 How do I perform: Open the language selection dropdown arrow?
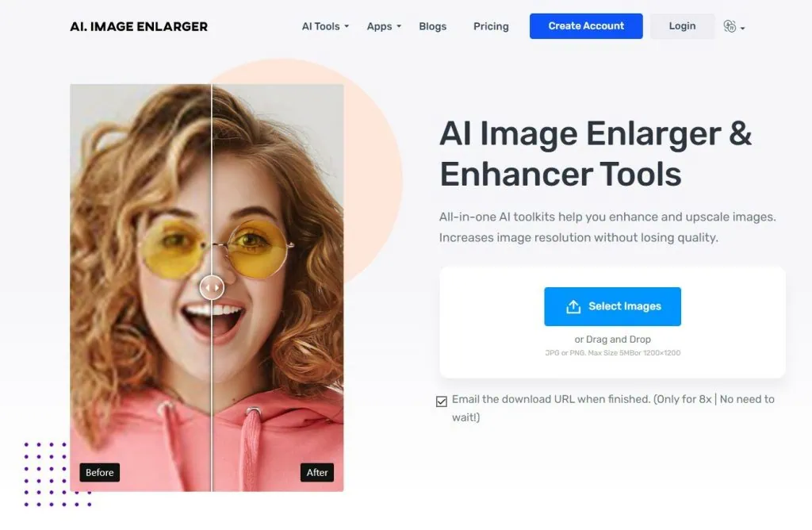pos(742,29)
